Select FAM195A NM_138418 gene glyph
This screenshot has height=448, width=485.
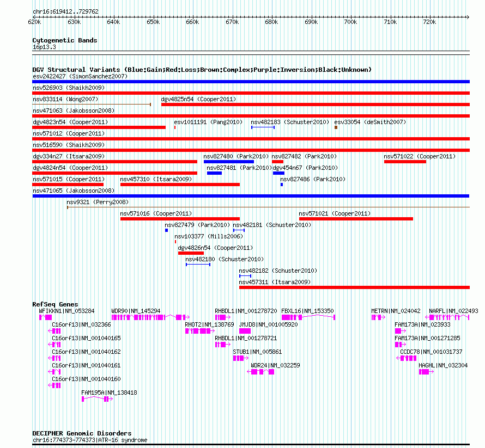(x=97, y=399)
